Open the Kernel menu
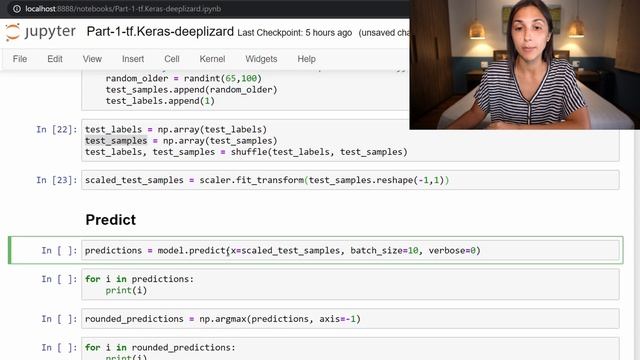This screenshot has width=640, height=360. [x=212, y=59]
